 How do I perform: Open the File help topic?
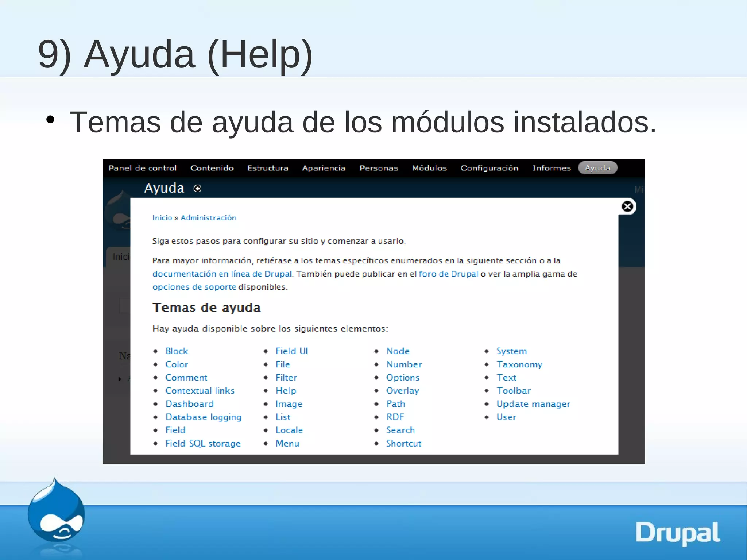pos(283,364)
